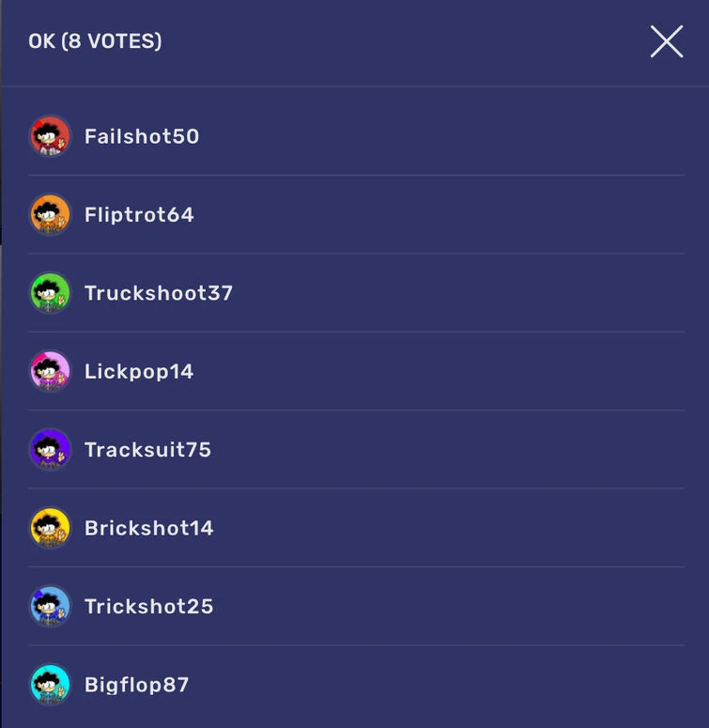Click the OK (8 VOTES) header title
Screen dimensions: 709x728
pyautogui.click(x=95, y=41)
